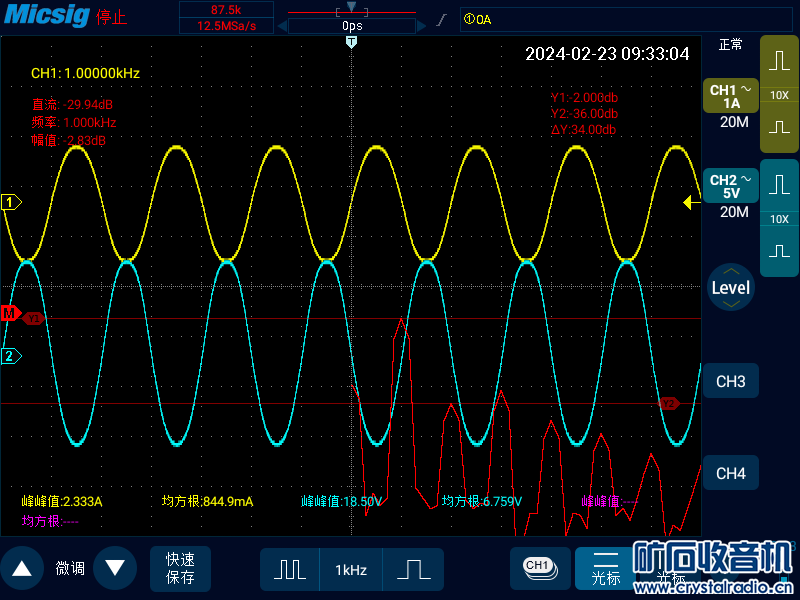Open the 0ps horizontal delay box
800x600 pixels.
[352, 26]
